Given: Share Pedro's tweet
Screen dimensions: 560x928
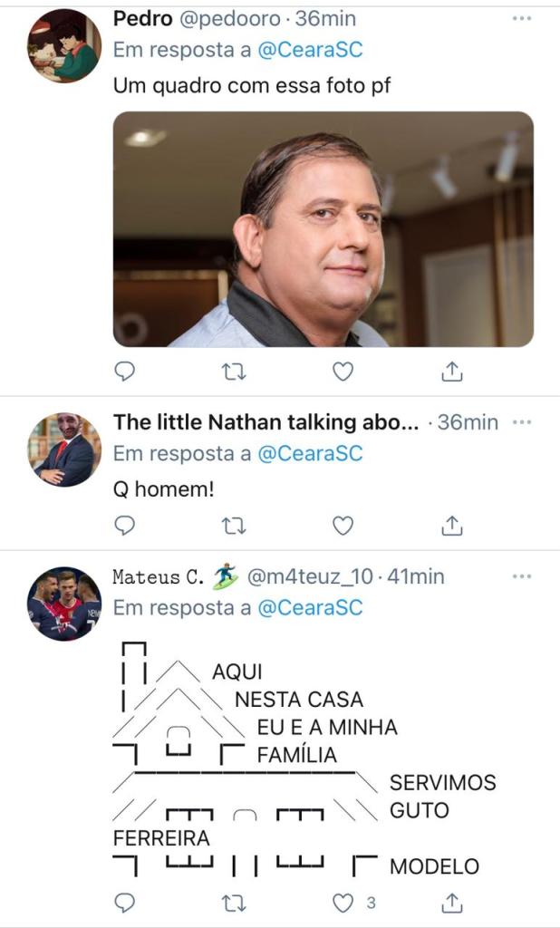Looking at the screenshot, I should [452, 371].
